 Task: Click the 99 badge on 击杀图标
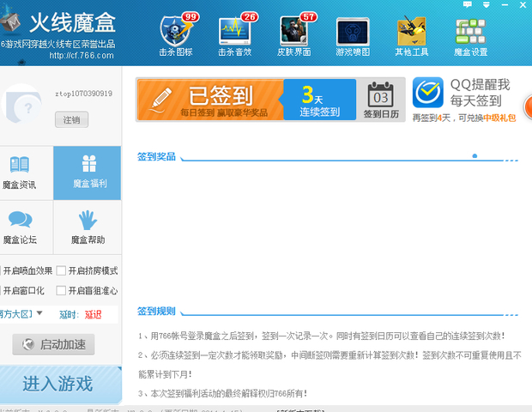[190, 17]
